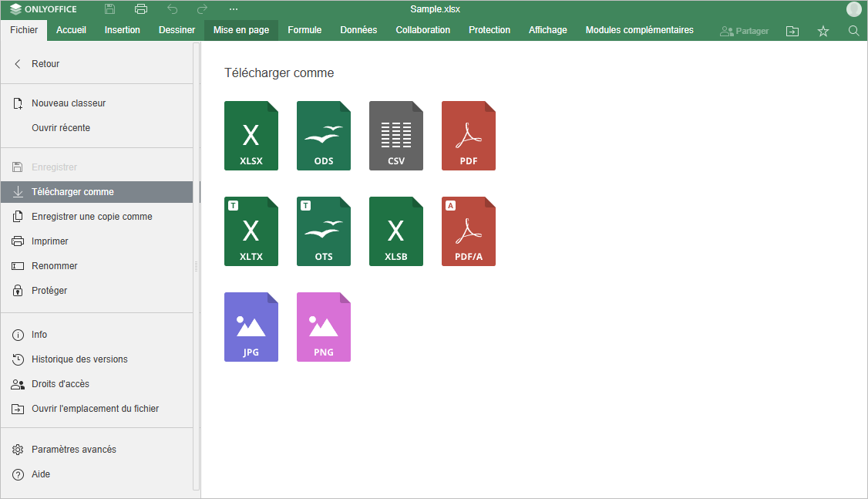
Task: Go back using the Retour button
Action: 45,64
